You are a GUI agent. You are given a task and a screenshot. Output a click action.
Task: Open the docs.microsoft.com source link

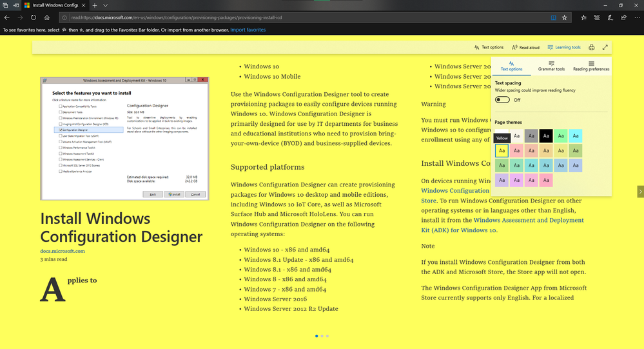tap(63, 251)
